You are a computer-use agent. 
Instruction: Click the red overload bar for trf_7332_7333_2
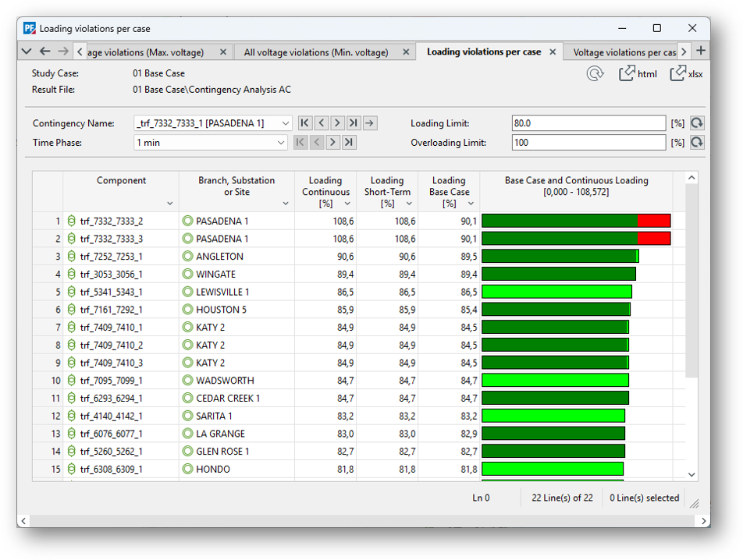[x=654, y=221]
